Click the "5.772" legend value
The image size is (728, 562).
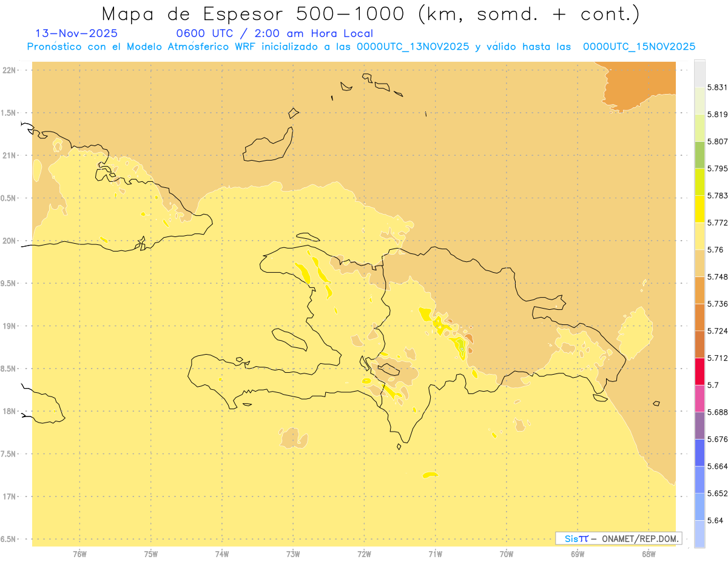(x=718, y=223)
